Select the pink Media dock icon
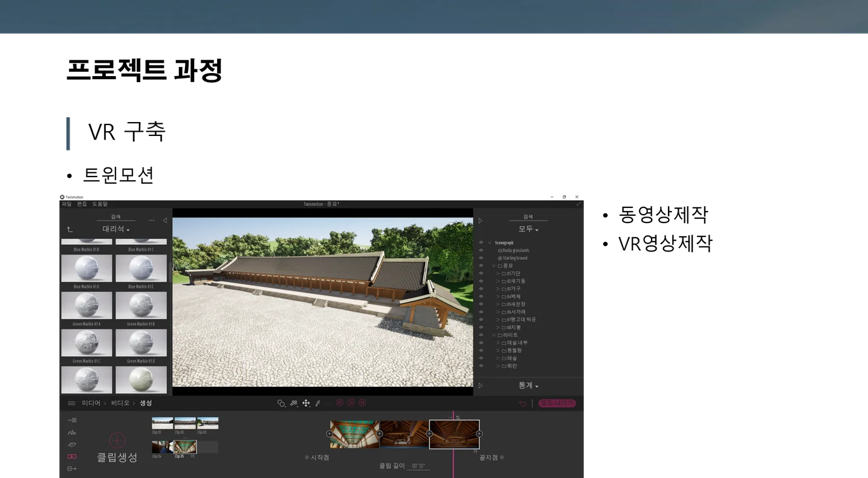 72,457
